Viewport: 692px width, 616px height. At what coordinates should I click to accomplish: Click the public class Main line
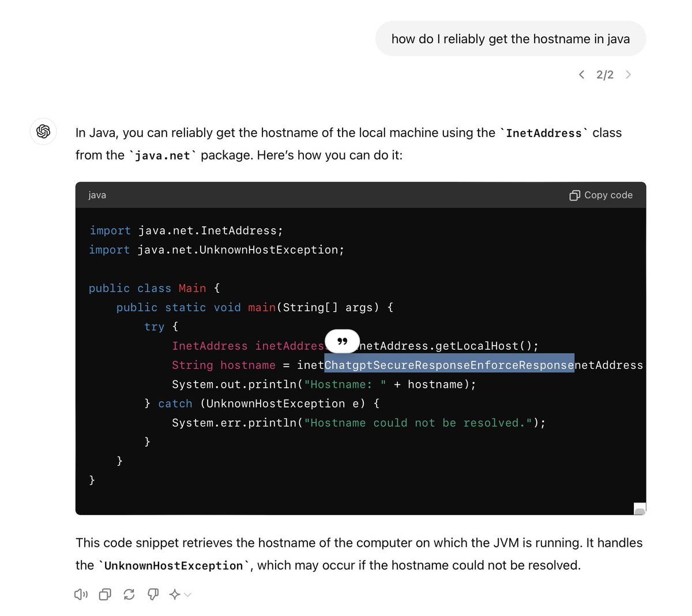(155, 288)
